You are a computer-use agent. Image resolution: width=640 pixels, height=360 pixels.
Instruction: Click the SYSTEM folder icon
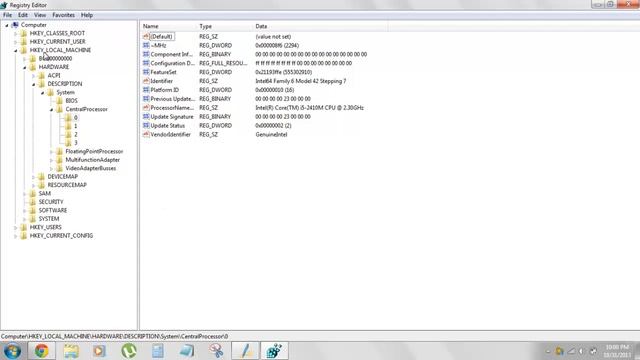pos(32,219)
